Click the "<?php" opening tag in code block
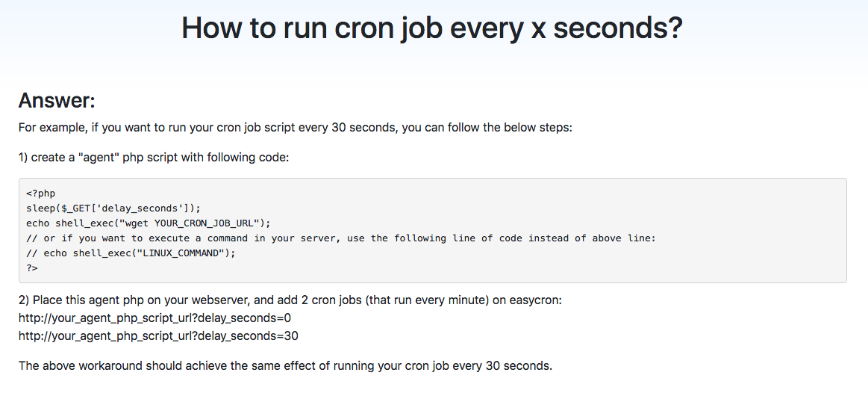 [x=40, y=194]
